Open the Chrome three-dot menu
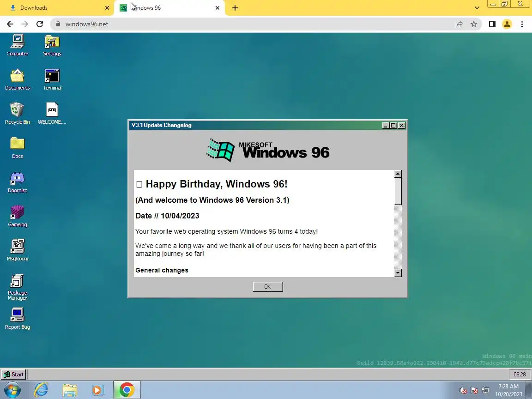Screen dimensions: 532x399 click(522, 24)
